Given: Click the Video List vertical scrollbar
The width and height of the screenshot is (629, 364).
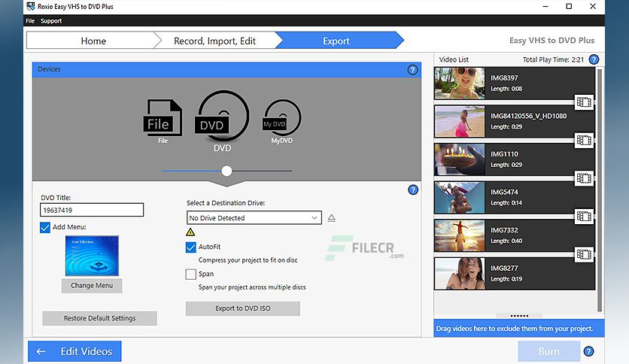Looking at the screenshot, I should [x=600, y=190].
